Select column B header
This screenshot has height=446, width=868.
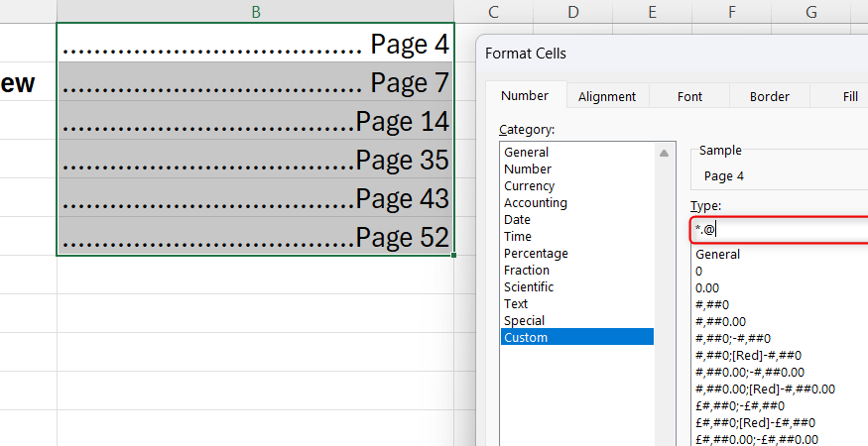tap(255, 12)
